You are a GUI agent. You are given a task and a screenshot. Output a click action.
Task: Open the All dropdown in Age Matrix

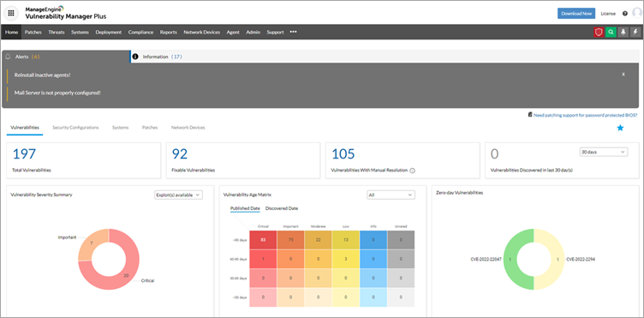[391, 195]
